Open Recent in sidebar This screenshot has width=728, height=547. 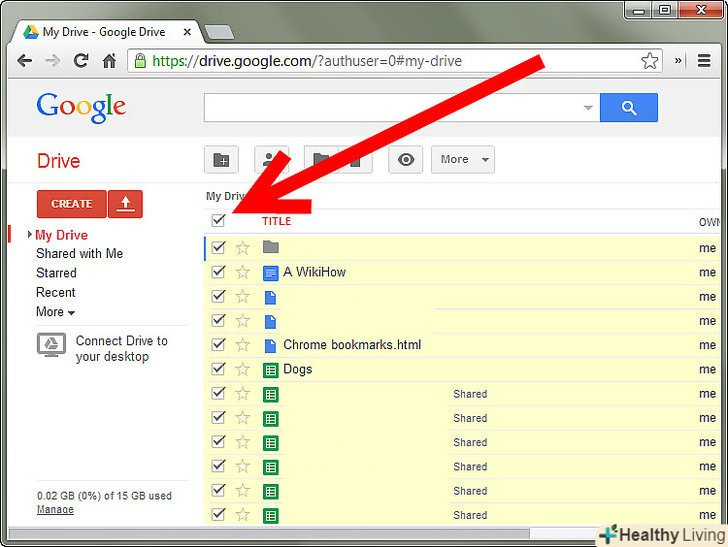pos(56,293)
